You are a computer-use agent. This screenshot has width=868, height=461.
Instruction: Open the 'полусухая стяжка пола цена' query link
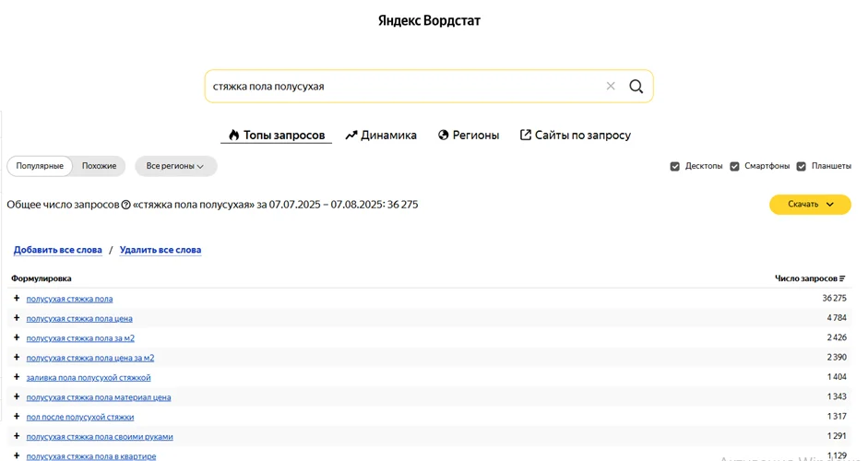79,319
